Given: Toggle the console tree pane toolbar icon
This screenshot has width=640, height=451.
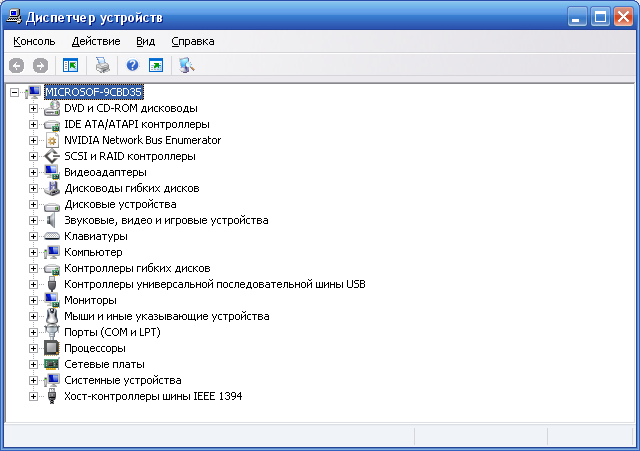Looking at the screenshot, I should (x=71, y=65).
